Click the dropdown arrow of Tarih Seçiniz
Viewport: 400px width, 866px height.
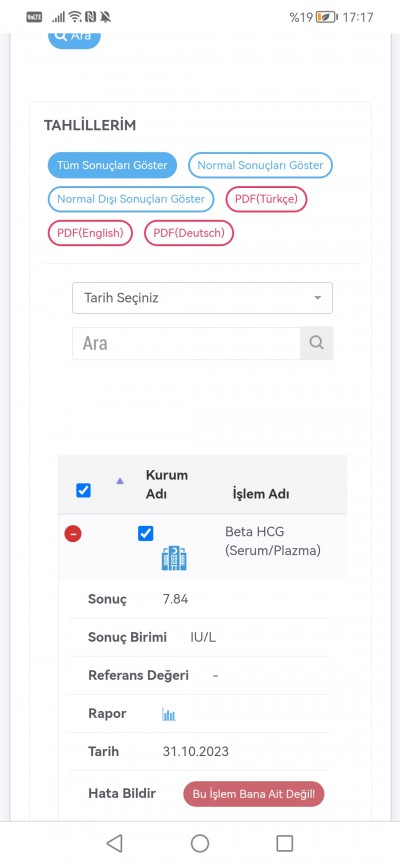pos(318,298)
